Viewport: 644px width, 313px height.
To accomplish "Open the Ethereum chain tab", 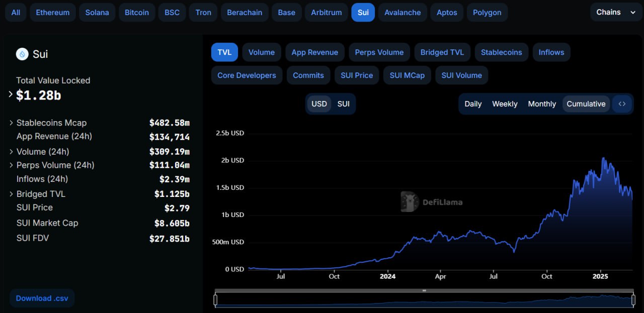I will click(53, 13).
